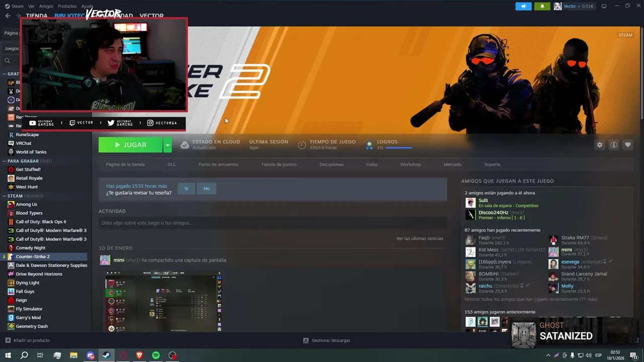Open mimi's shared screenshot thumbnail
This screenshot has height=362, width=644.
point(164,302)
